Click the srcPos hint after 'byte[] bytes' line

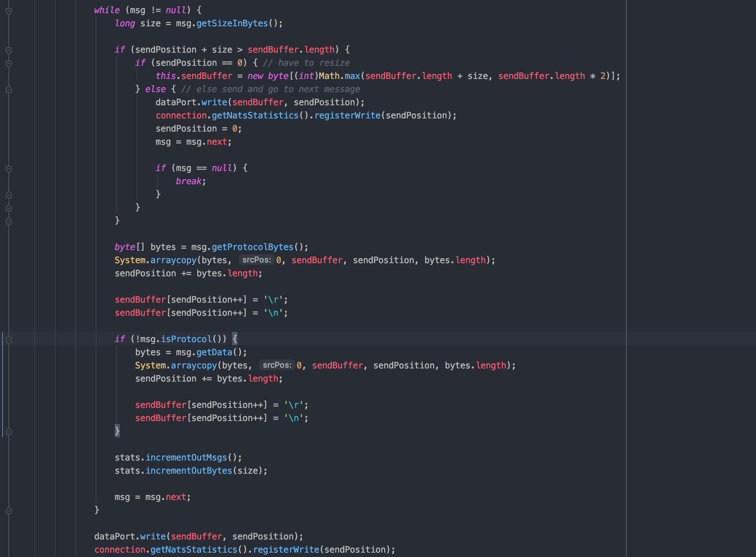(x=256, y=260)
